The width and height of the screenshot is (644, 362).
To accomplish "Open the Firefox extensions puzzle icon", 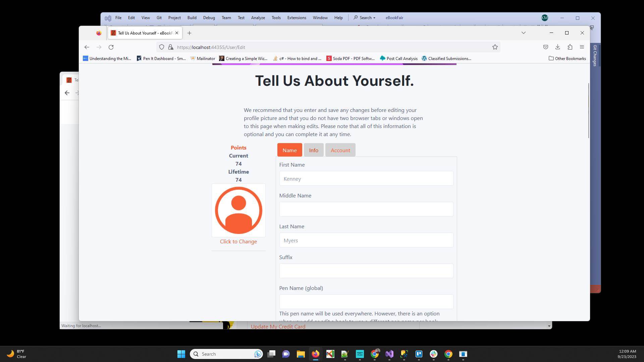I will (570, 47).
